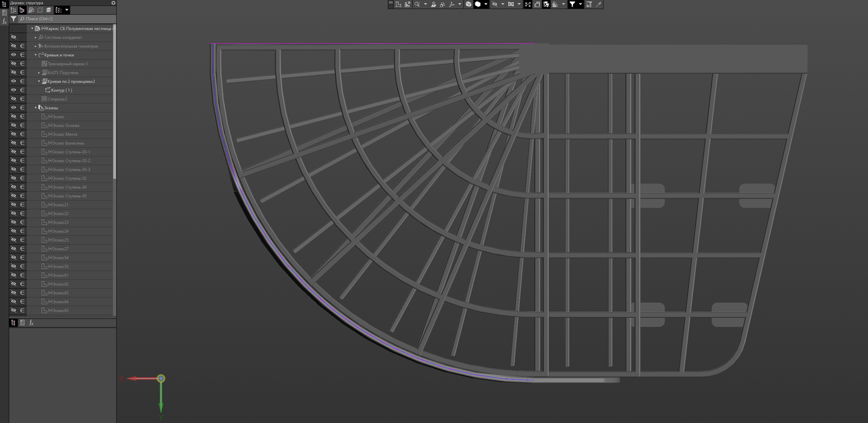Click the funnel filter icon beside the search field
This screenshot has width=868, height=423.
pyautogui.click(x=14, y=19)
